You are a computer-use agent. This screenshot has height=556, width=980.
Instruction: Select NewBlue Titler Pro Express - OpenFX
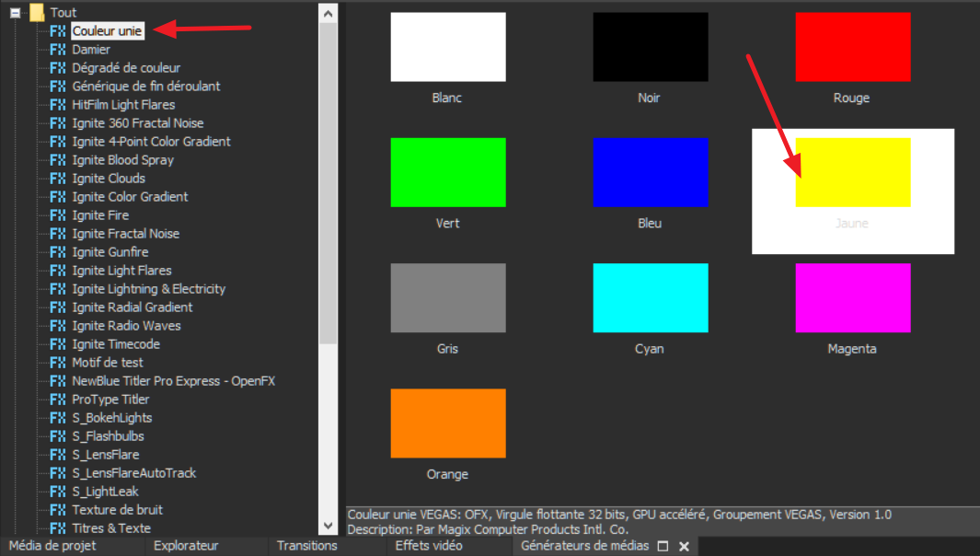174,381
